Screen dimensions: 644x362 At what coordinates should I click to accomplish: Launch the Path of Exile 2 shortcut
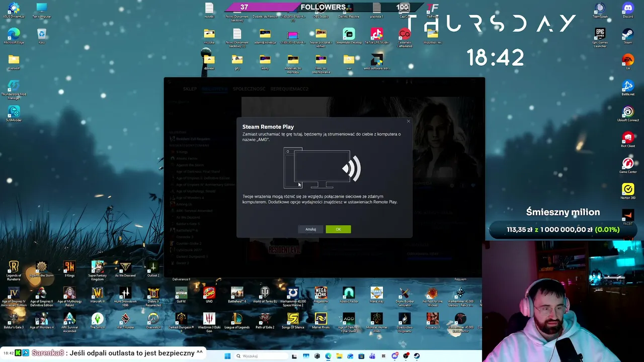[265, 321]
